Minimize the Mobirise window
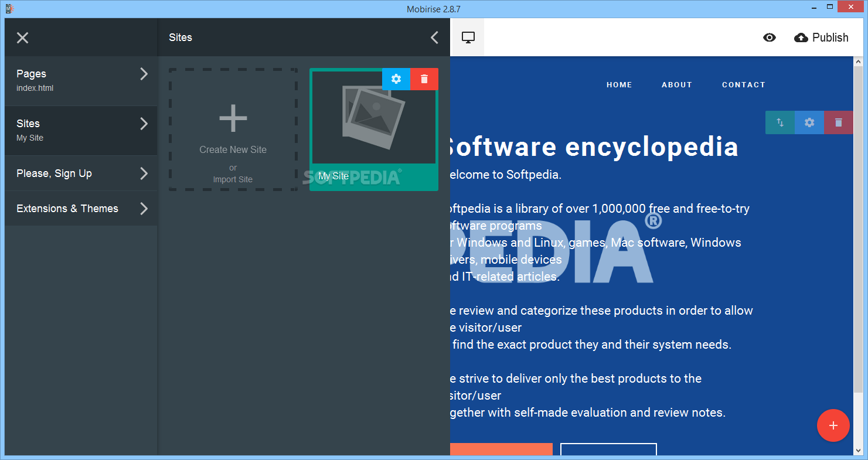This screenshot has width=868, height=460. tap(814, 8)
